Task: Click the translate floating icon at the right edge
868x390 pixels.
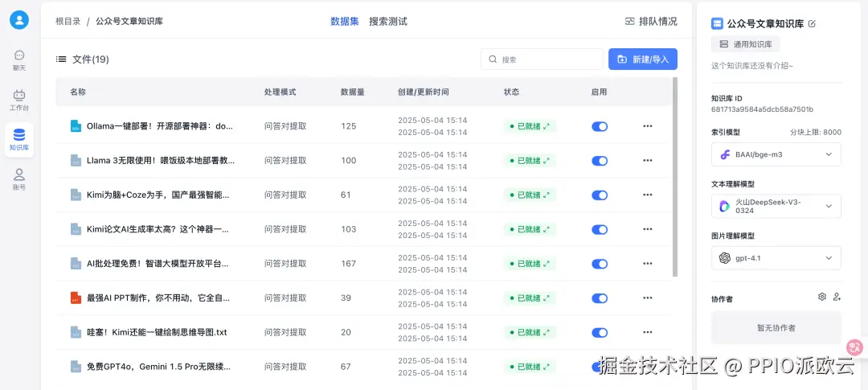Action: point(855,347)
